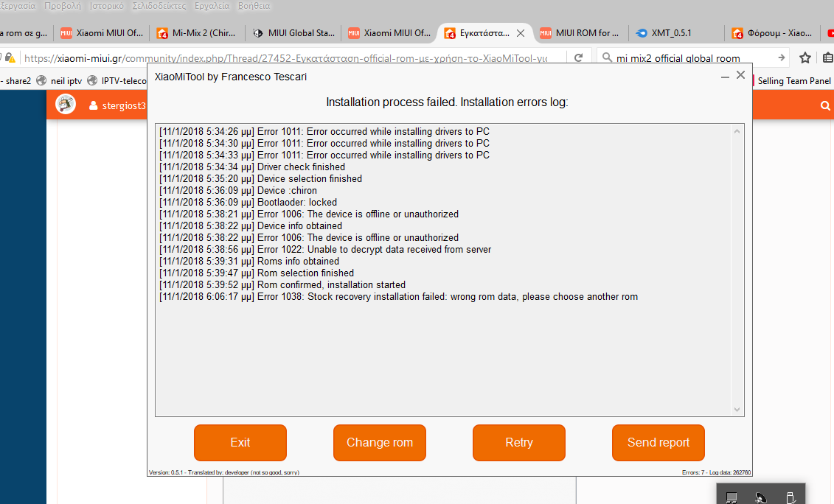The image size is (834, 504).
Task: Click the safely remove USB tray icon
Action: (x=790, y=497)
